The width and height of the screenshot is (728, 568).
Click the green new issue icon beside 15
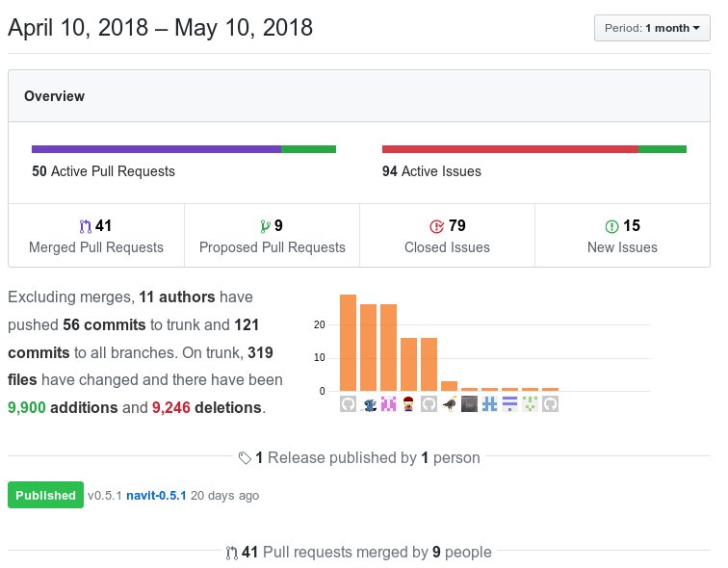(611, 226)
